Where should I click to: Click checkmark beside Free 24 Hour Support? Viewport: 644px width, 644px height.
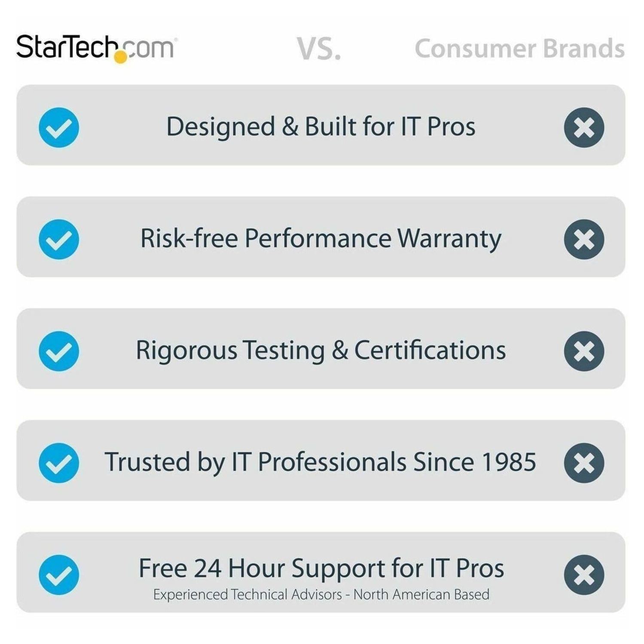coord(59,575)
